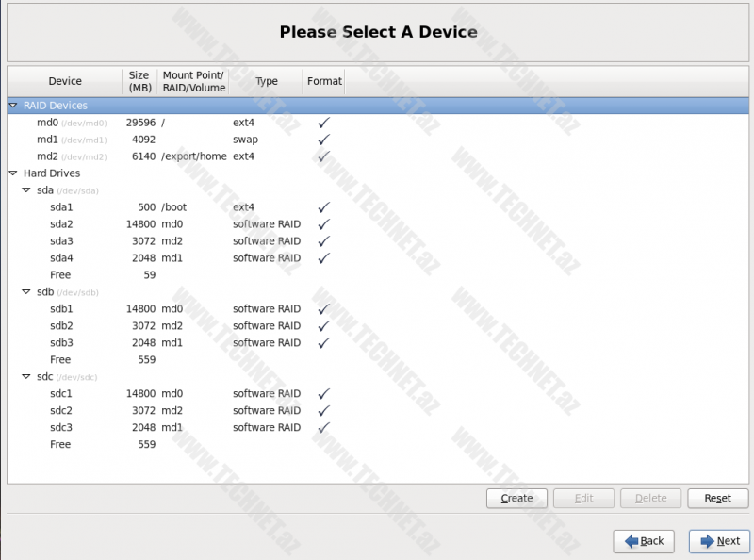The width and height of the screenshot is (754, 560).
Task: Go Back to previous screen
Action: click(644, 541)
